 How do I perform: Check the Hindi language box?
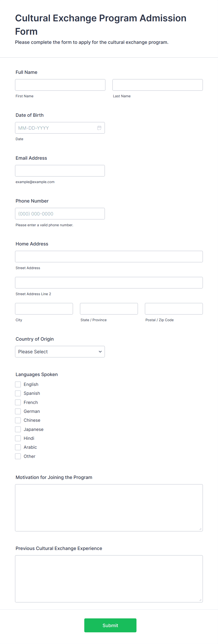point(18,438)
